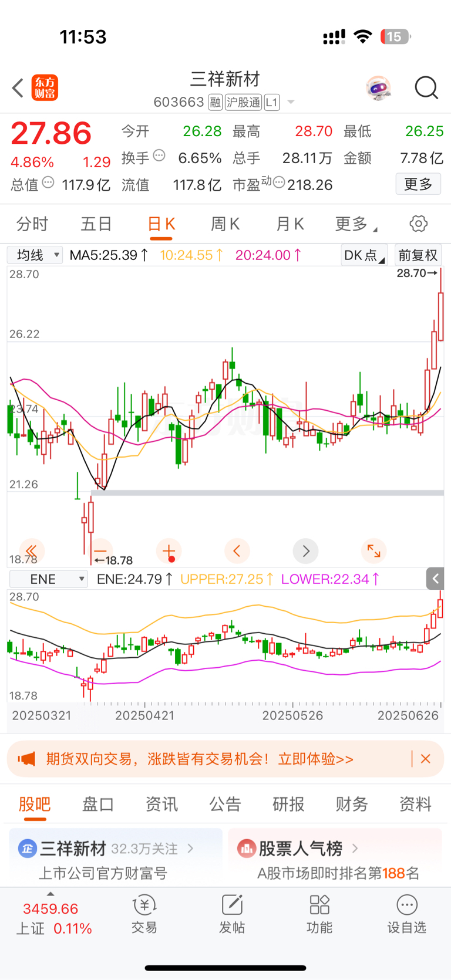This screenshot has width=451, height=980.
Task: Expand 股票人气榜 chevron arrow
Action: [355, 849]
